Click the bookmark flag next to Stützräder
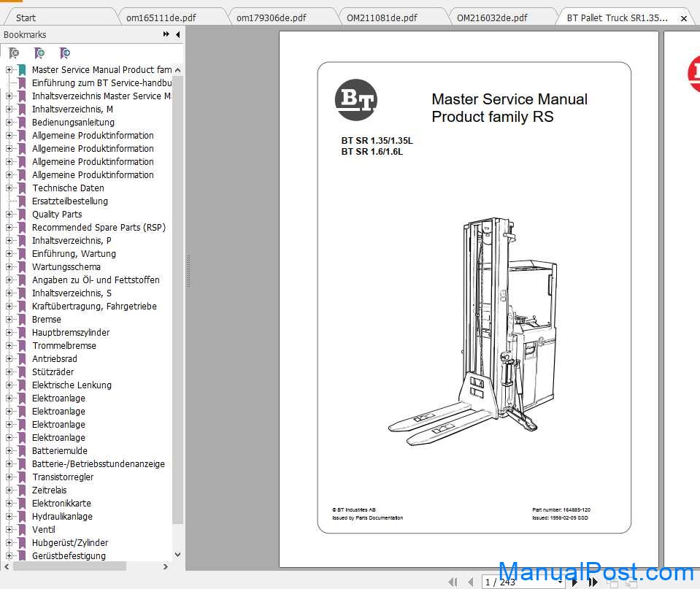The width and height of the screenshot is (700, 589). (x=22, y=372)
